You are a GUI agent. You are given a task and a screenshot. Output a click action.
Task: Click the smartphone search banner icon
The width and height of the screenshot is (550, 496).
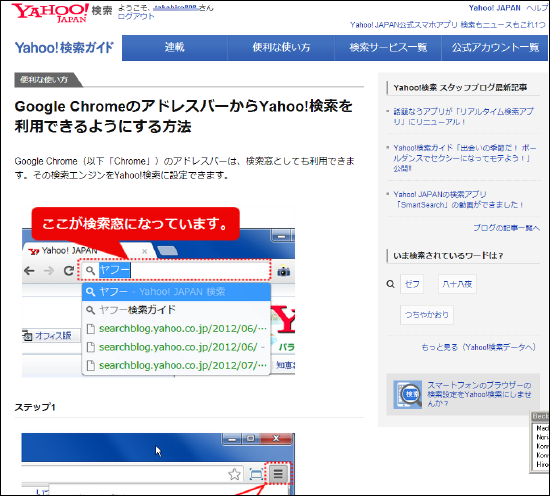407,394
